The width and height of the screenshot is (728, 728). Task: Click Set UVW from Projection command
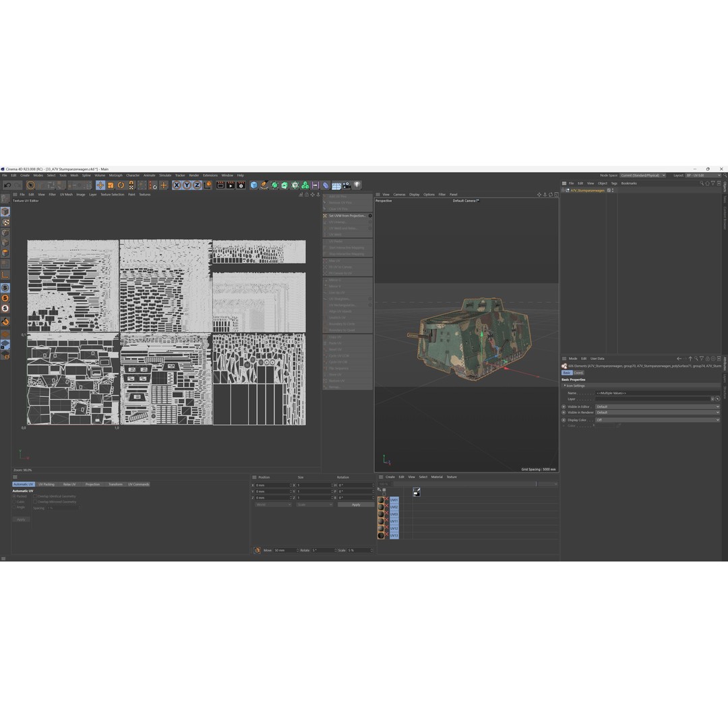click(347, 216)
